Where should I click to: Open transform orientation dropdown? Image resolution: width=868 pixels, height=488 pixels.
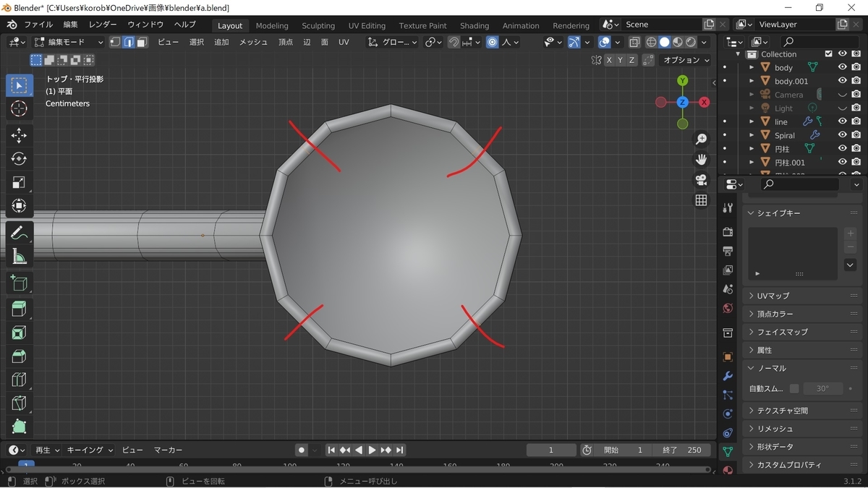(392, 42)
